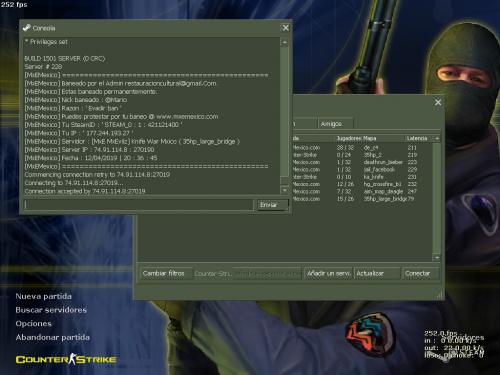Sort servers by Jugadores column
Image resolution: width=500 pixels, height=375 pixels.
point(349,138)
